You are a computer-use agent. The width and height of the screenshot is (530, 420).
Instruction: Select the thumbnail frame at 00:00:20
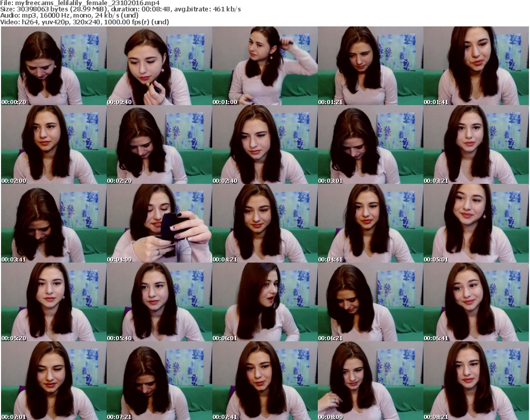pyautogui.click(x=54, y=66)
